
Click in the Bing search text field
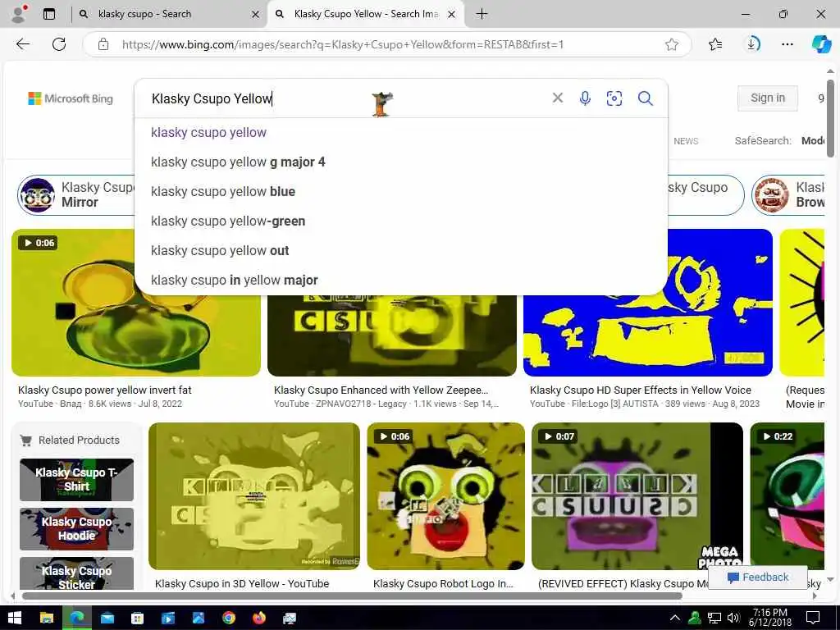[x=343, y=98]
